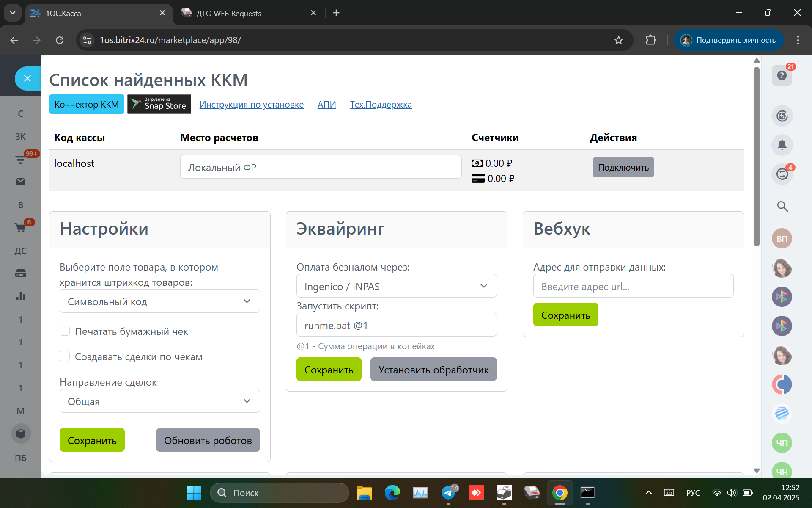This screenshot has height=508, width=812.
Task: Open the mail envelope icon in left sidebar
Action: (20, 182)
